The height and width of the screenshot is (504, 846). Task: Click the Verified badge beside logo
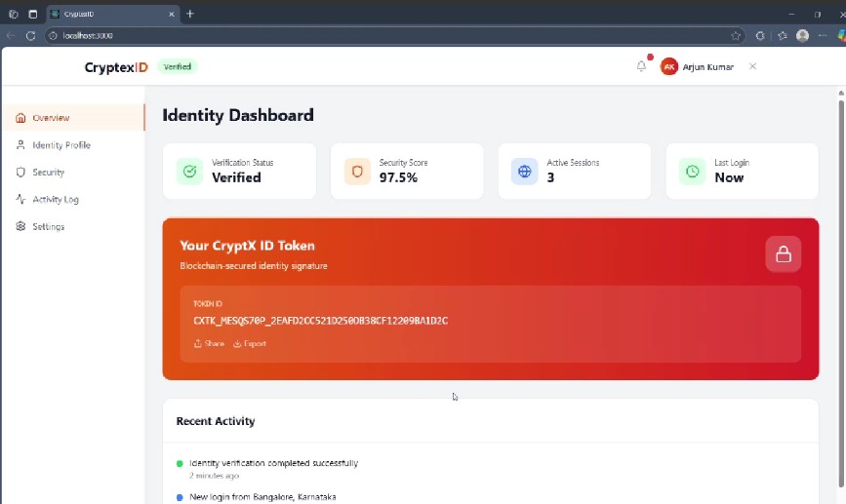pyautogui.click(x=178, y=67)
